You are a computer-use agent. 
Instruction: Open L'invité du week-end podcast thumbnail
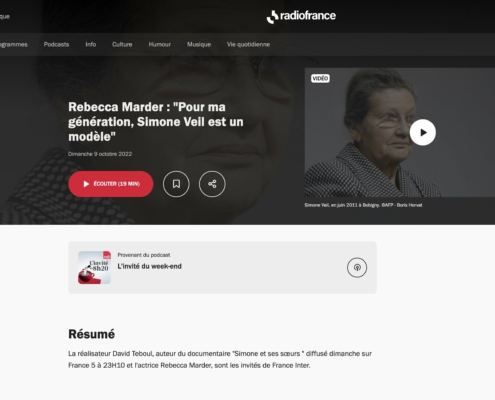coord(94,267)
